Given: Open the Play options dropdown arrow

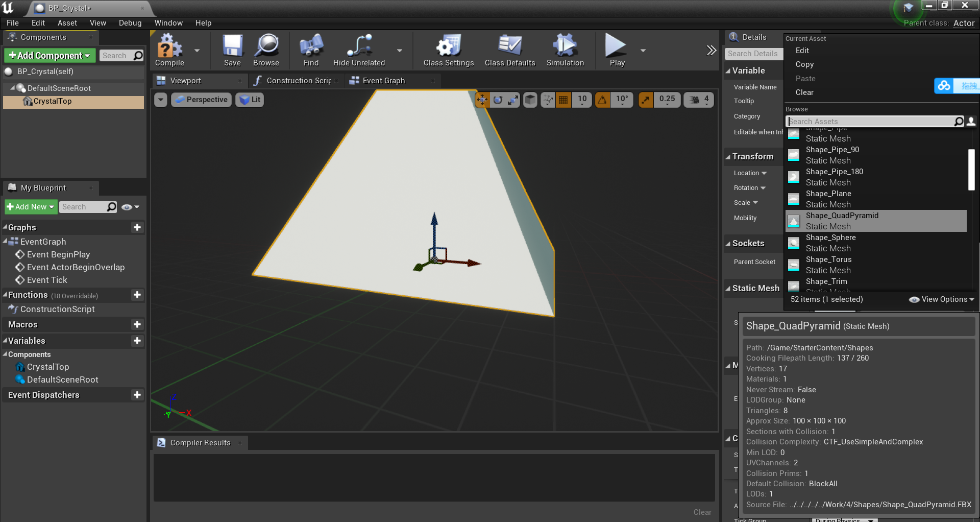Looking at the screenshot, I should tap(643, 51).
